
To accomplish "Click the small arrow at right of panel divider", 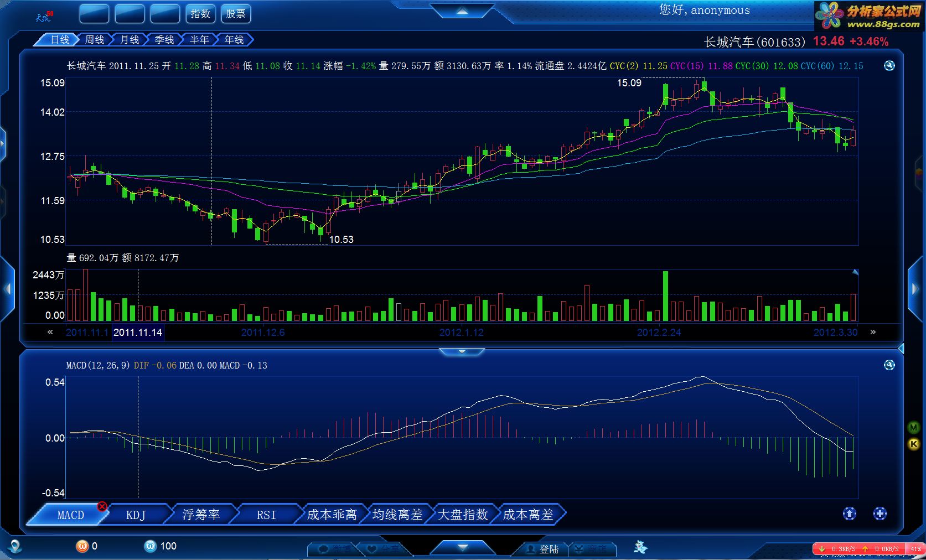I will [901, 349].
